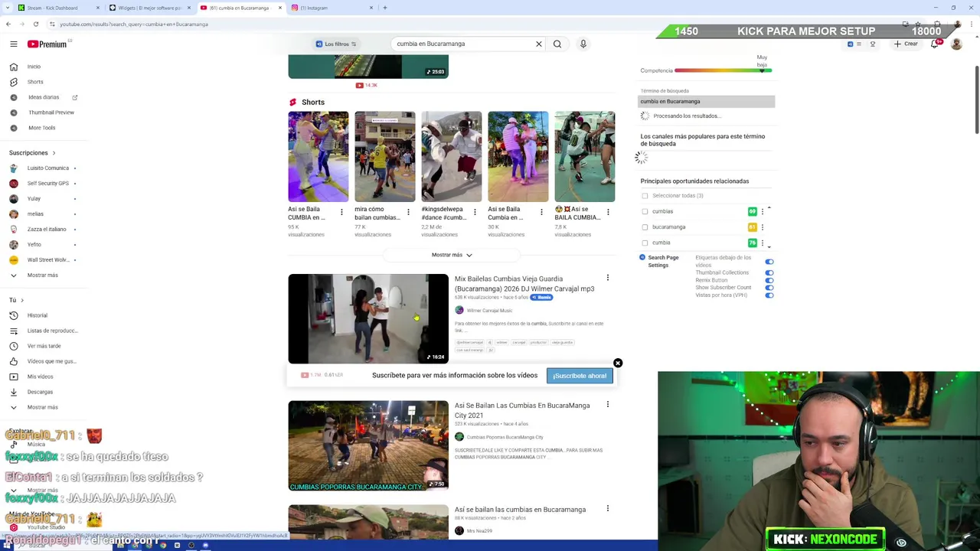
Task: Expand the 'Tú' section 'Mostrar más'
Action: [42, 407]
